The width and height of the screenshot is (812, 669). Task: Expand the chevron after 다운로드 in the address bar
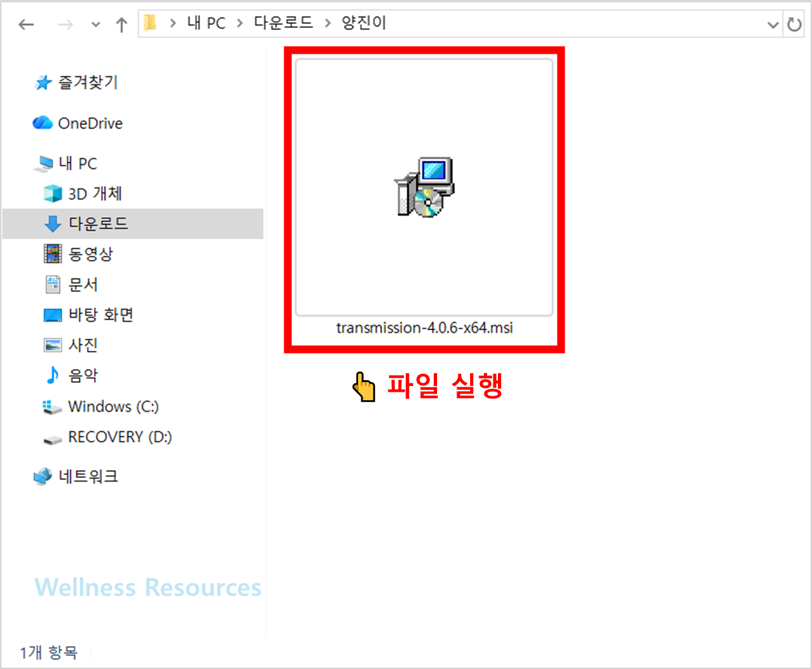[328, 24]
